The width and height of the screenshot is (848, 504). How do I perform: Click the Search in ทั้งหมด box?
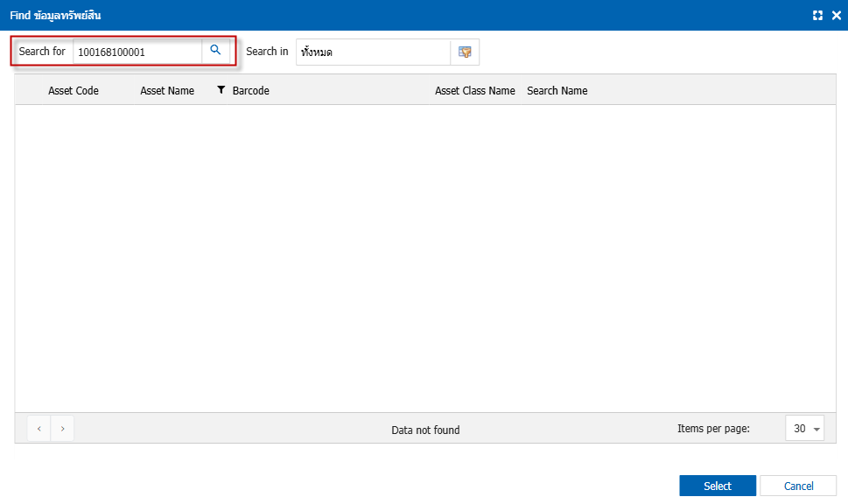[x=372, y=52]
